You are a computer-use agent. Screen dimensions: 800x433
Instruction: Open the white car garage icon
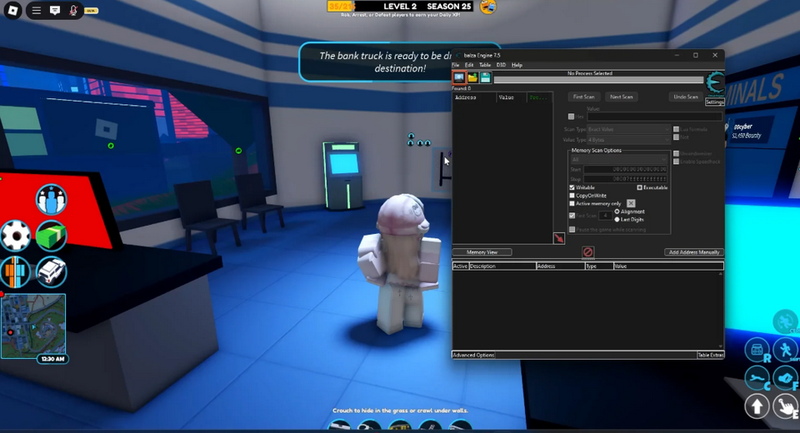[x=51, y=272]
